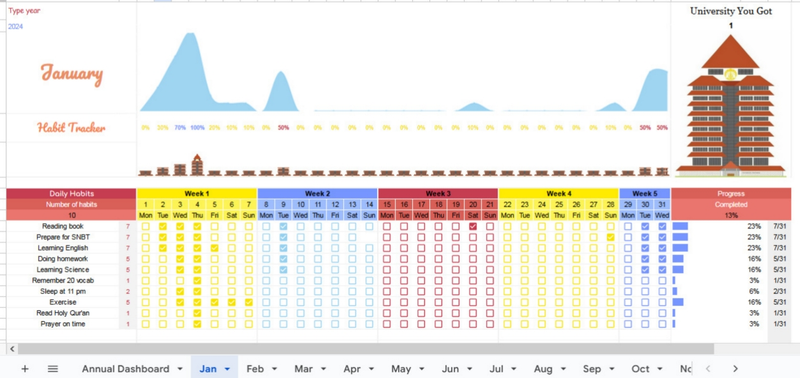Uncheck Prayer on time on day 4
Viewport: 800px width, 378px height.
point(197,324)
